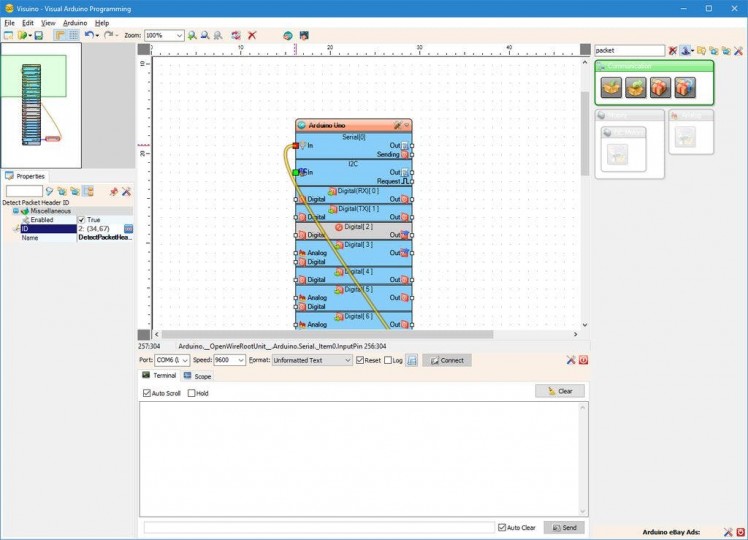
Task: Open the Format dropdown showing Unformatted Text
Action: (x=349, y=360)
